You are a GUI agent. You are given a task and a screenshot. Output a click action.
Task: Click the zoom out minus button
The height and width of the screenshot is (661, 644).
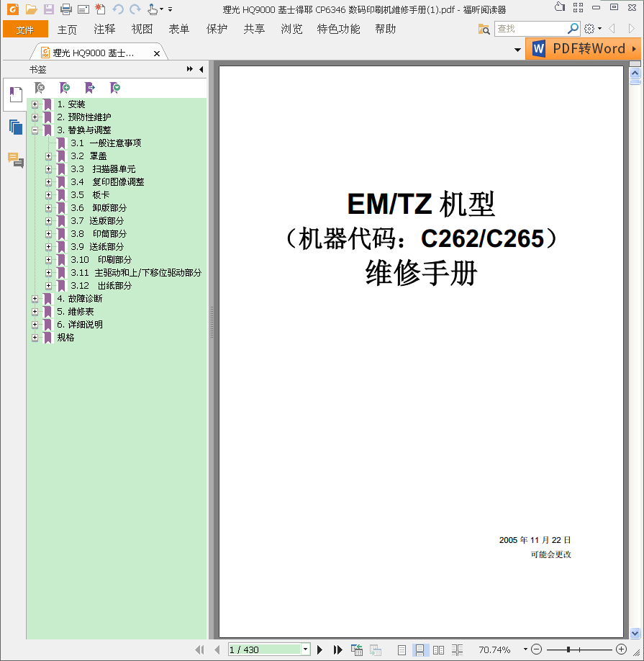pos(536,649)
